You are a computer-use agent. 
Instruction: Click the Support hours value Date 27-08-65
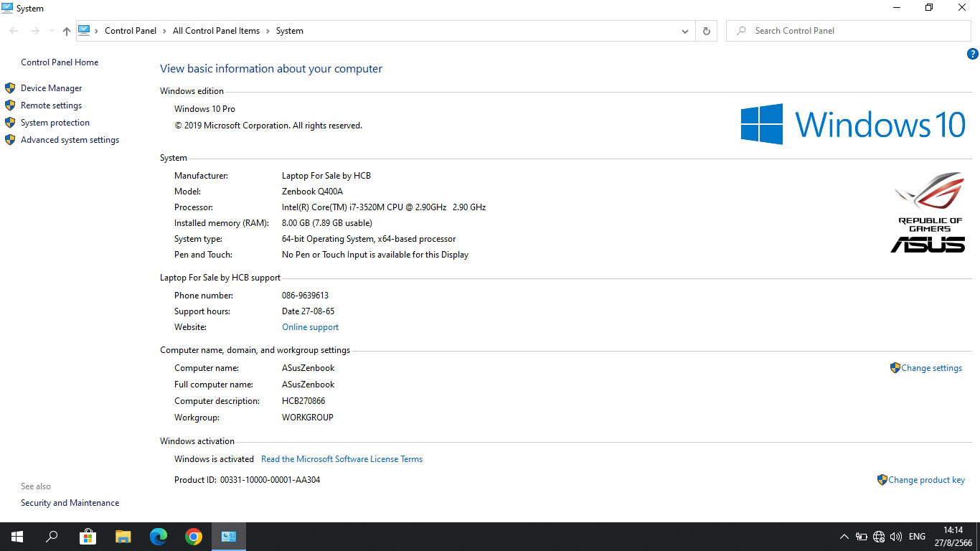[308, 311]
